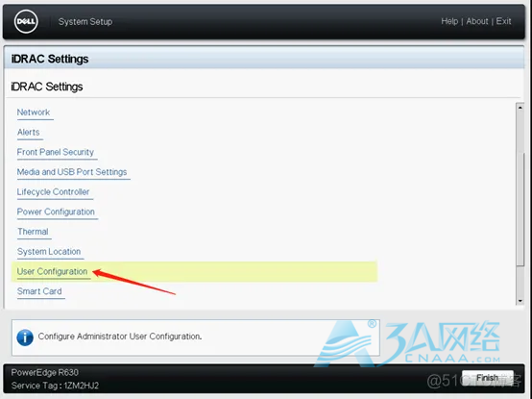Open Front Panel Security link
This screenshot has width=532, height=399.
pos(56,152)
